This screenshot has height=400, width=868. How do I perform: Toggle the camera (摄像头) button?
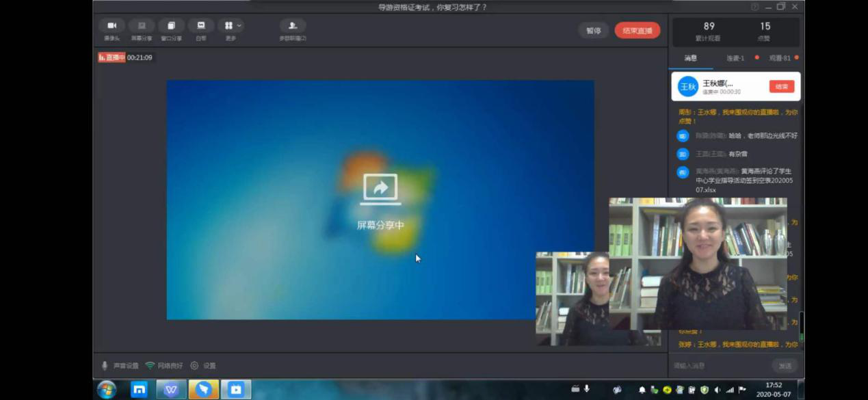pos(111,26)
